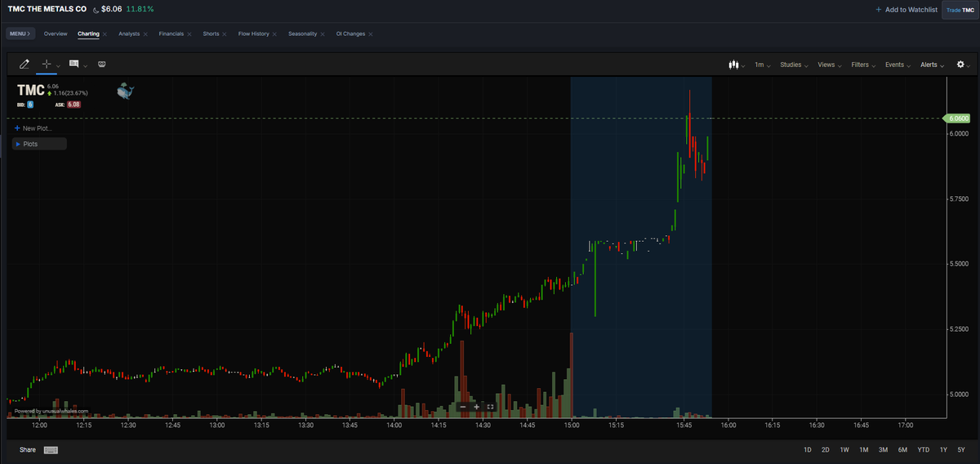Click the Powered by unusualwhales.com link
980x464 pixels.
[51, 411]
